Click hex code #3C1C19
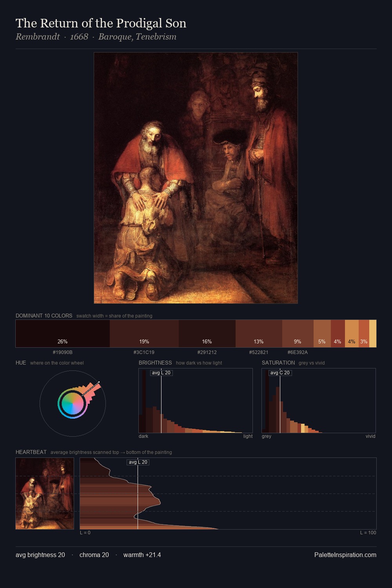The width and height of the screenshot is (392, 588). [144, 352]
